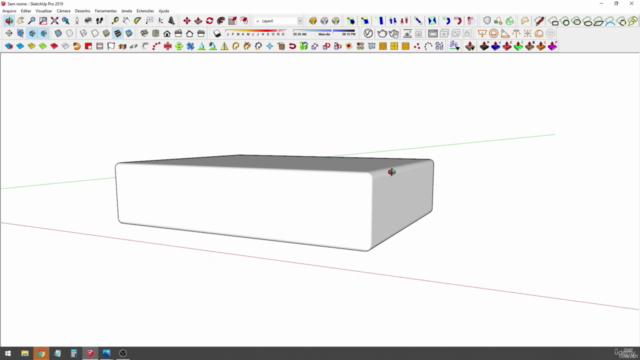The height and width of the screenshot is (360, 640).
Task: Toggle Back Edges style
Action: coord(70,33)
